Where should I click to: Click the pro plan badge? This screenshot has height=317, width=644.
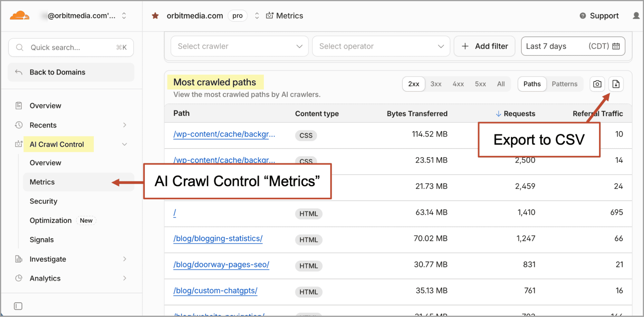(237, 15)
